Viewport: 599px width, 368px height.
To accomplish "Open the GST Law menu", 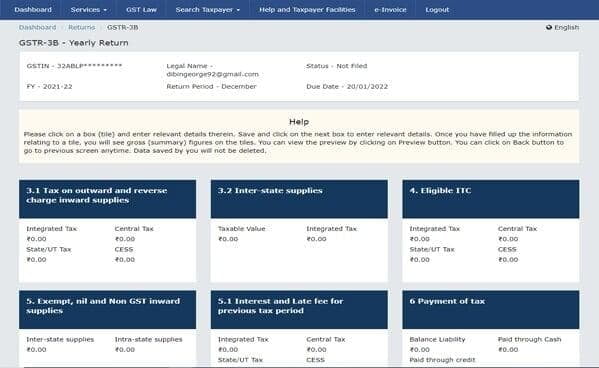I will [x=141, y=10].
